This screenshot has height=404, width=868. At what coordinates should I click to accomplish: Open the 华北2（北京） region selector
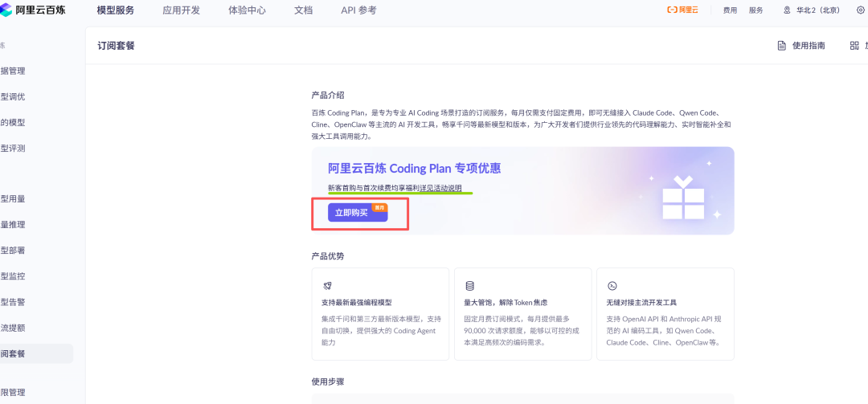[818, 10]
